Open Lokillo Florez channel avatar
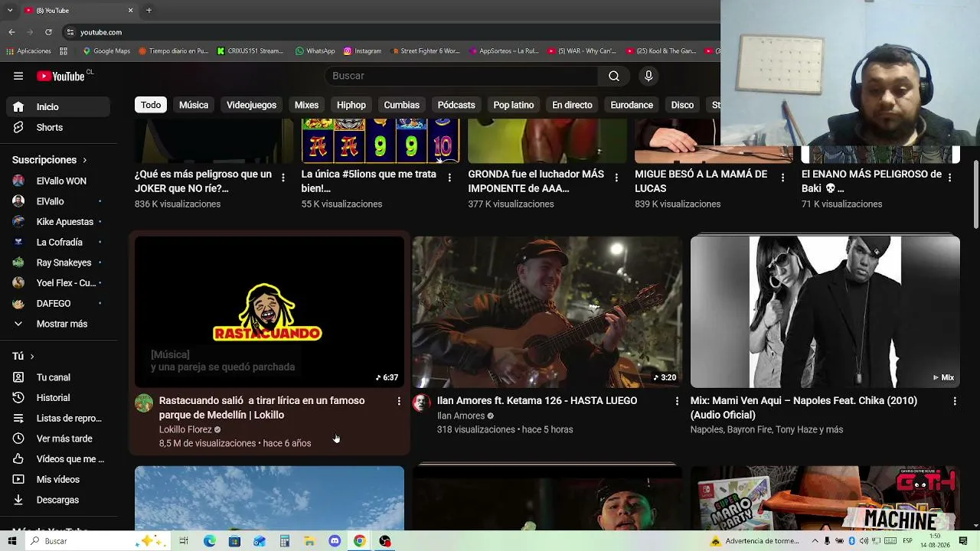The height and width of the screenshot is (551, 980). [x=144, y=403]
